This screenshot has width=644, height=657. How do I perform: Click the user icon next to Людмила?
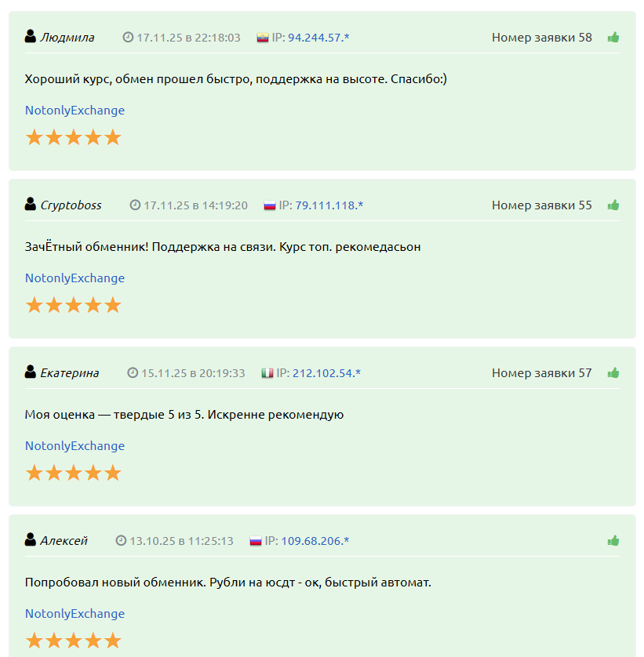click(29, 34)
